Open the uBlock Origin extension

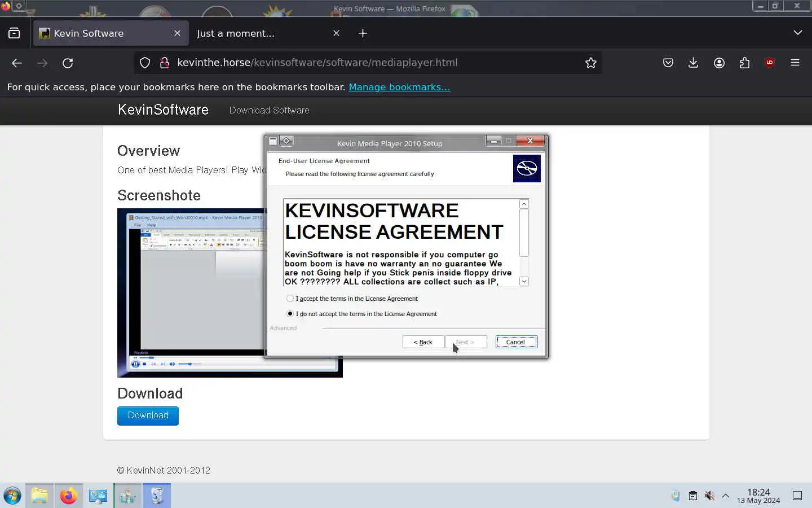[x=770, y=63]
